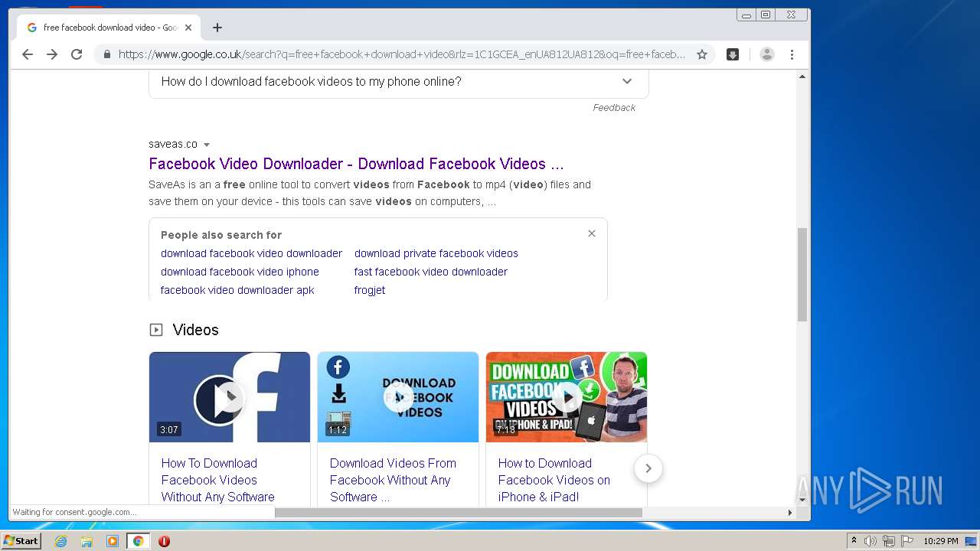Click the Show Desktop button
This screenshot has width=980, height=551.
click(972, 541)
